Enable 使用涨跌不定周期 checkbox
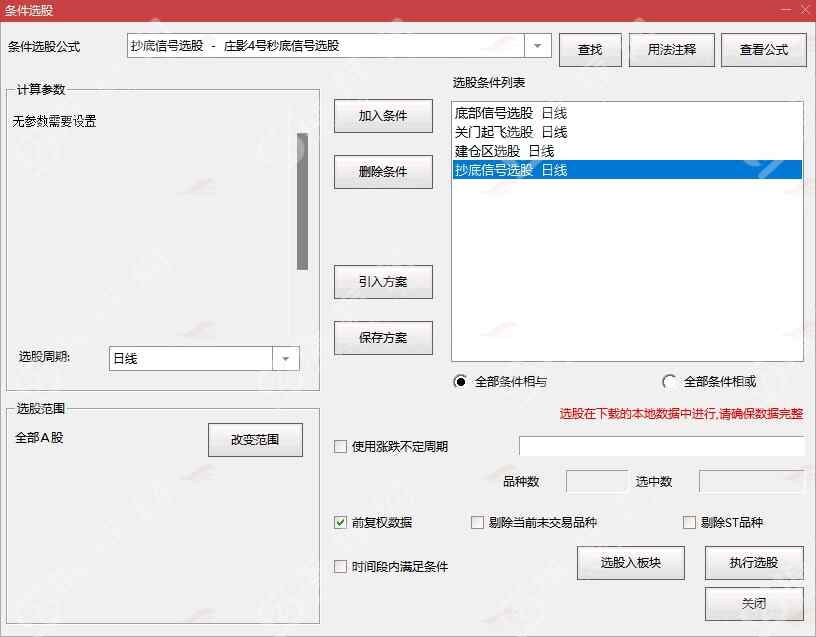 341,447
